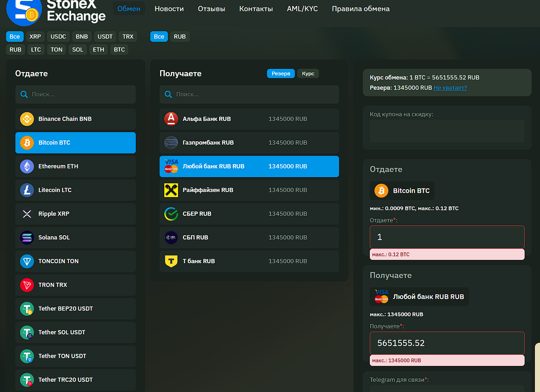Choose the Райффайзен logo icon
Viewport: 540px width, 392px height.
171,190
